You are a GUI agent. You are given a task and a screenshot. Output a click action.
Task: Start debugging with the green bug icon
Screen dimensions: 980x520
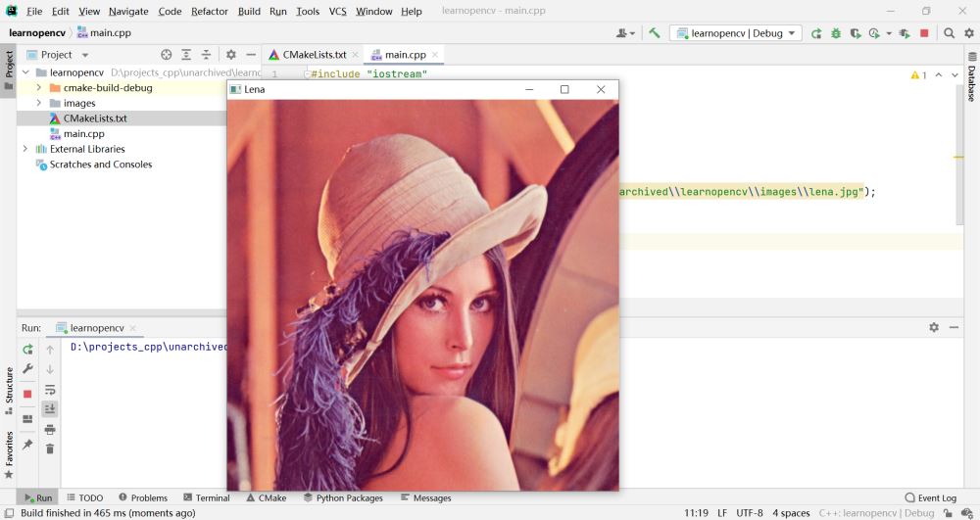coord(836,33)
